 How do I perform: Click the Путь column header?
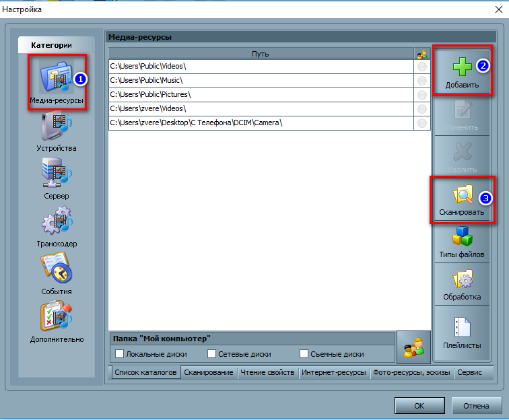pyautogui.click(x=261, y=54)
